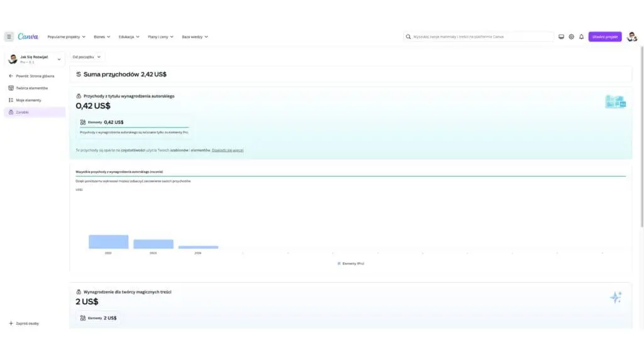
Task: Select the Elementy 2 US$ tab
Action: coord(99,318)
